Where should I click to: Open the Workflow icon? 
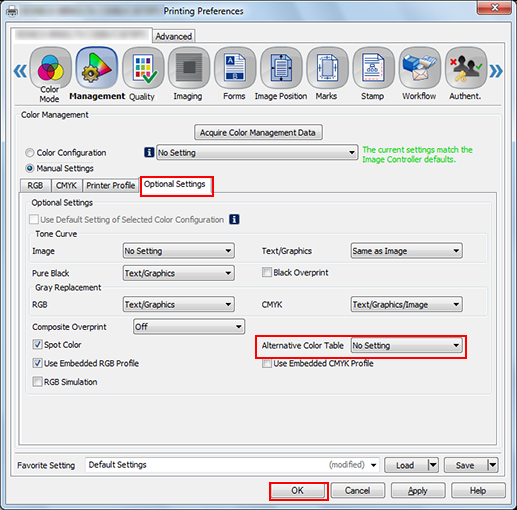click(420, 68)
